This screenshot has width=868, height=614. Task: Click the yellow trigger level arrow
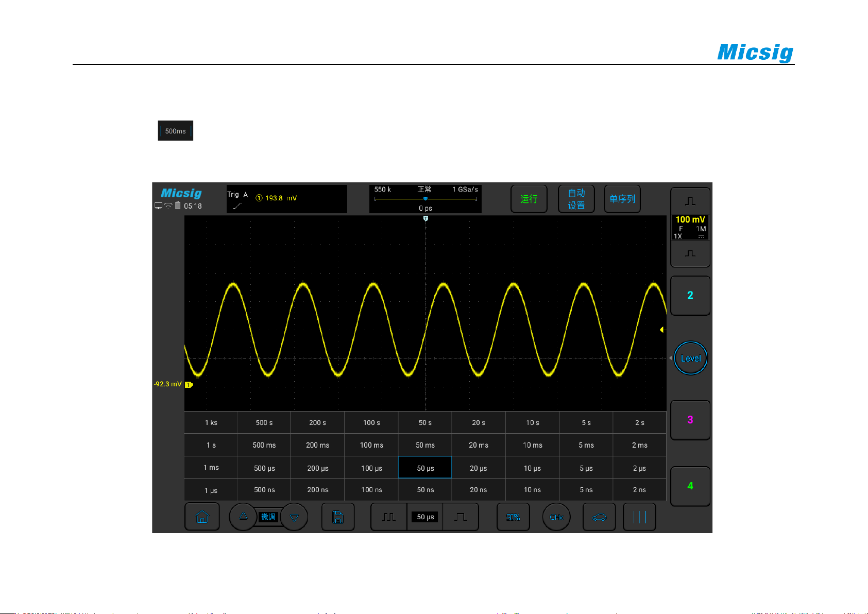point(663,330)
